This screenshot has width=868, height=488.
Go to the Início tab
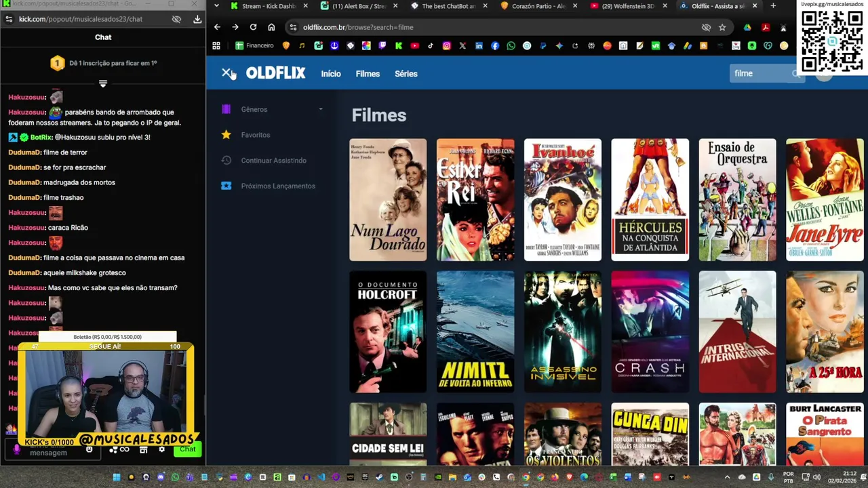(x=331, y=74)
